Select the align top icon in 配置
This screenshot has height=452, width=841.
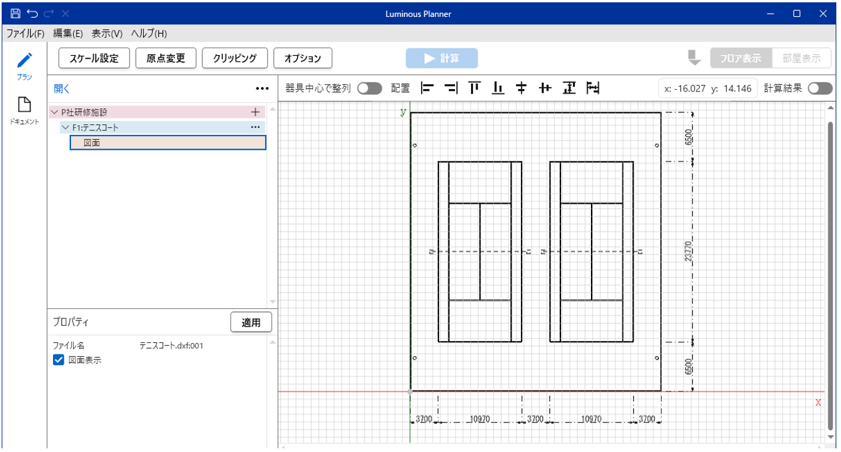(474, 88)
